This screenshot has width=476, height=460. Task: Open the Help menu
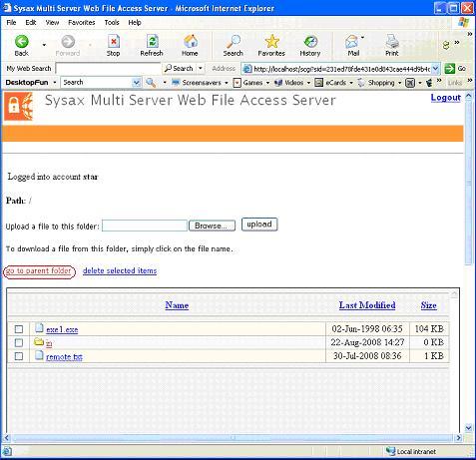[135, 22]
